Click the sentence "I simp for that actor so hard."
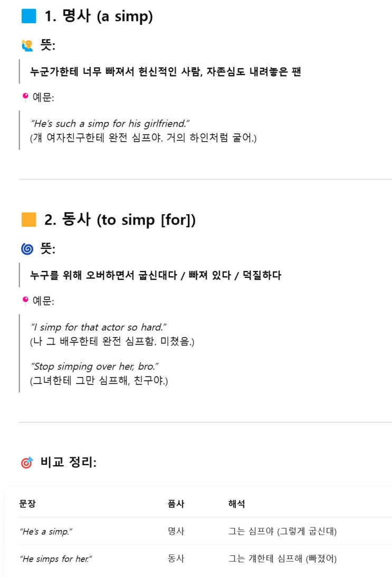This screenshot has width=392, height=577. [99, 327]
